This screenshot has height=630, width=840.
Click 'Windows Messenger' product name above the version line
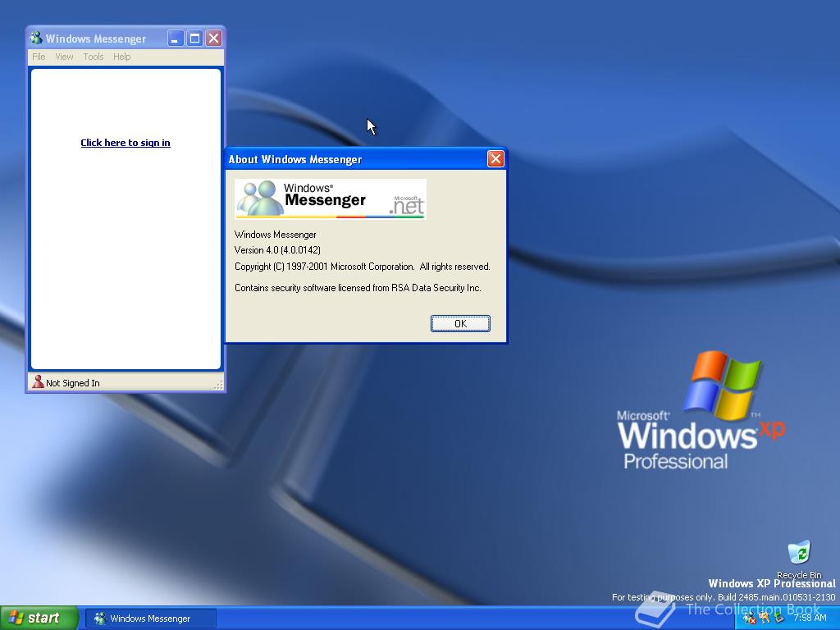(x=276, y=235)
